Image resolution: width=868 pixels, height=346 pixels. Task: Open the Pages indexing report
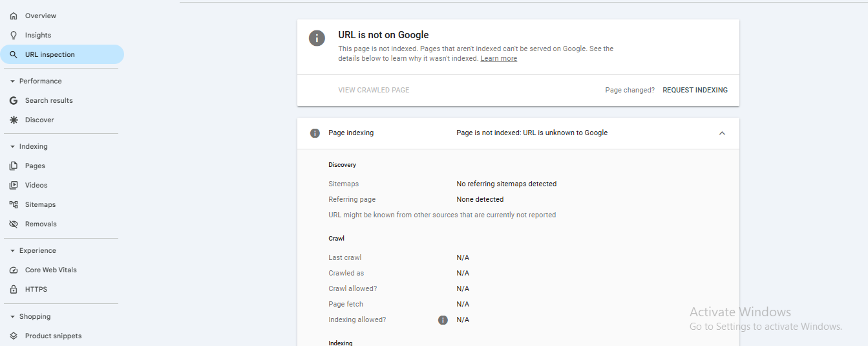62,166
